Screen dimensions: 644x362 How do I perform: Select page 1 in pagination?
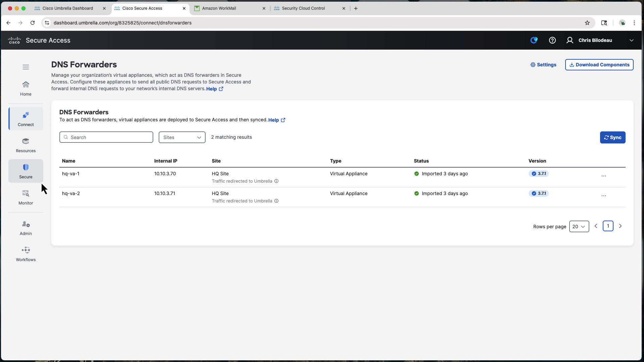coord(608,226)
